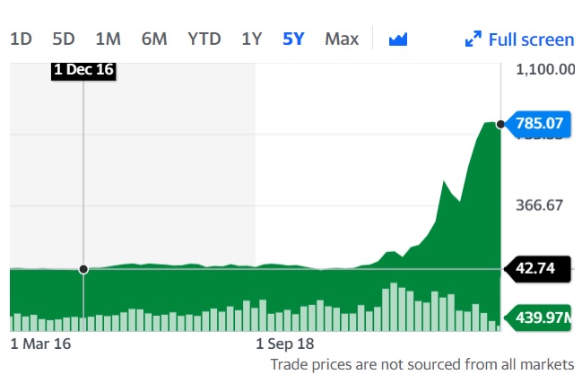Image resolution: width=582 pixels, height=392 pixels.
Task: Click the Full screen expand arrows icon
Action: 473,39
